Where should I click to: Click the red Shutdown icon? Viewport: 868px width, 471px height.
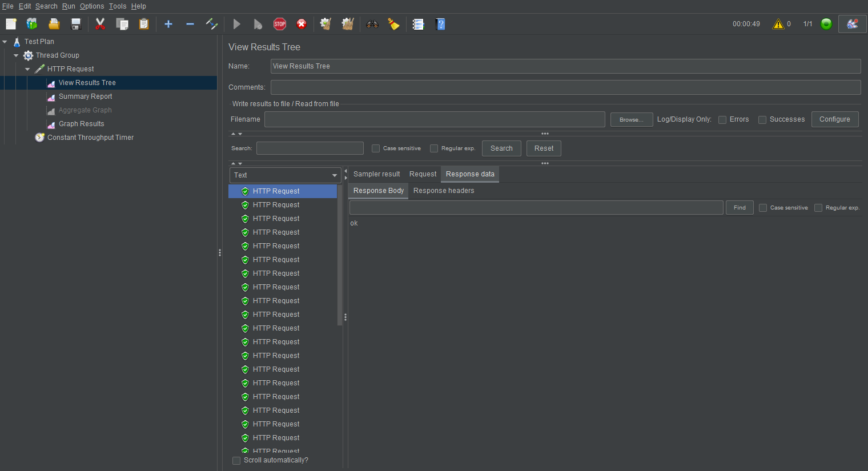(x=302, y=24)
